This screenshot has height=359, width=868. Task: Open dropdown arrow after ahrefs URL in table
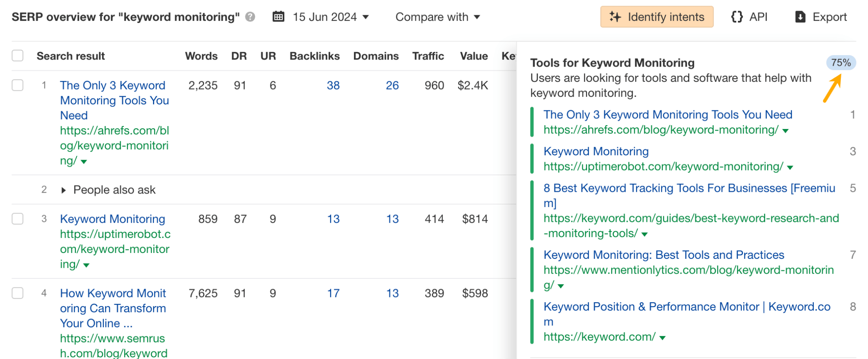[84, 162]
